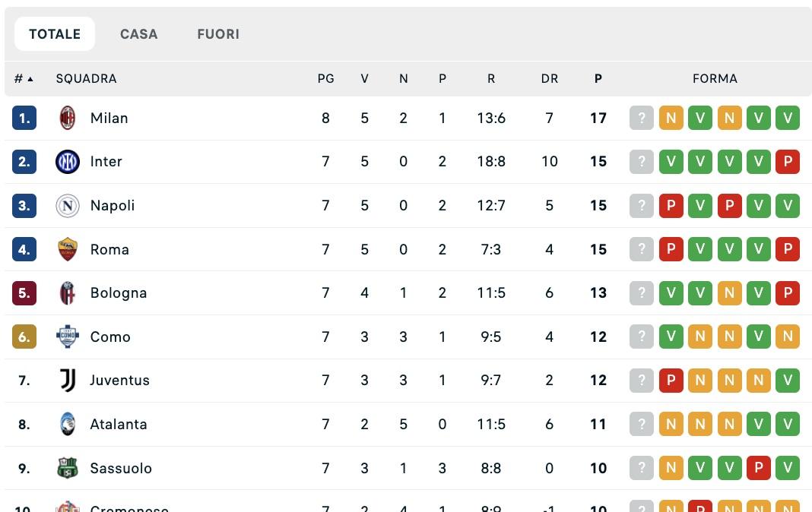
Task: Select the TOTALE tab
Action: [55, 34]
